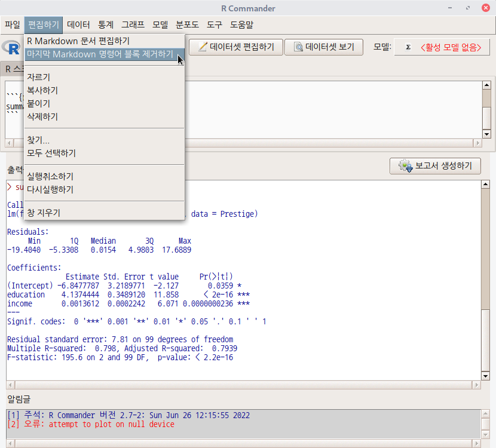The image size is (496, 448).
Task: Click 'Multiple R-squared' line
Action: pyautogui.click(x=122, y=348)
